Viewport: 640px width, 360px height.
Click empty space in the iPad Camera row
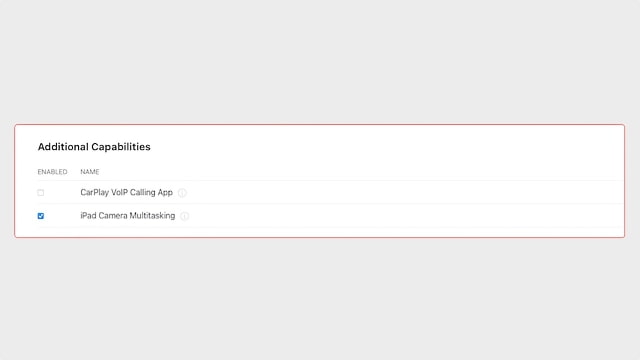(404, 216)
